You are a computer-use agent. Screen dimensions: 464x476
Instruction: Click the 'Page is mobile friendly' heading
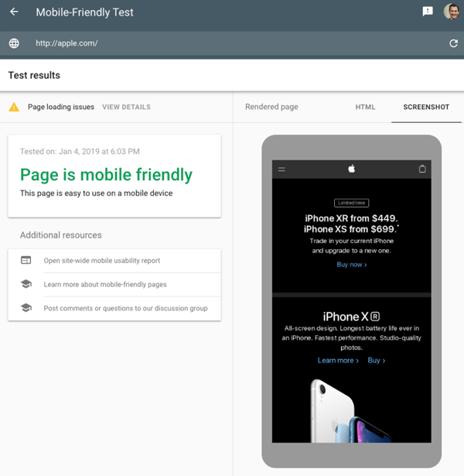click(106, 175)
